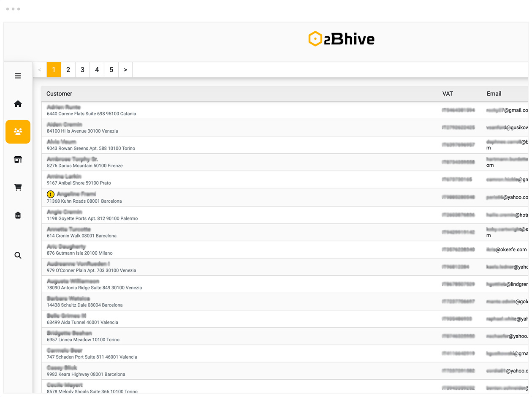This screenshot has width=532, height=397.
Task: Select the currently active page 1
Action: tap(54, 69)
